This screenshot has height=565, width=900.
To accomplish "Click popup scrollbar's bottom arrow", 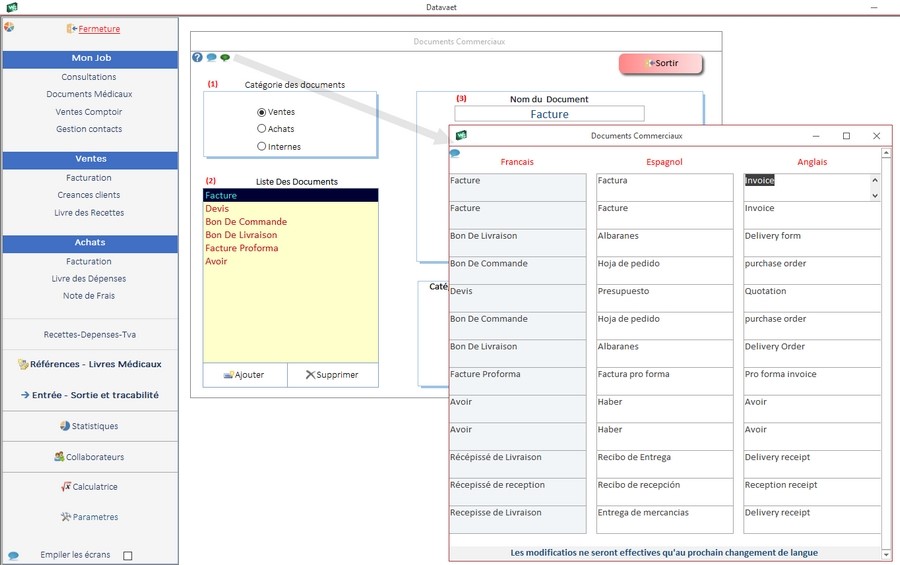I will [x=886, y=555].
